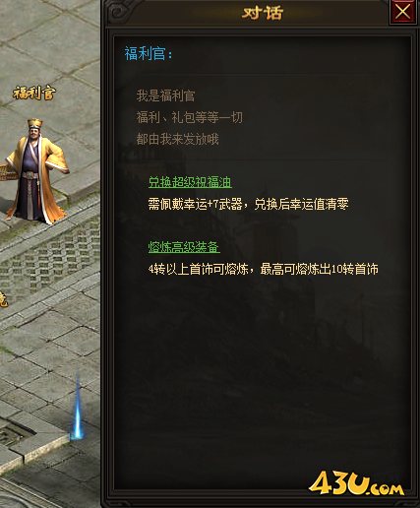Click the empty dark area below the dialog options

click(263, 377)
